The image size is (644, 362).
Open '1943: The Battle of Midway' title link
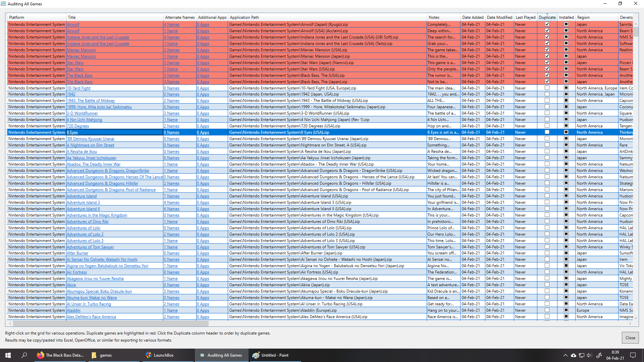coord(91,101)
